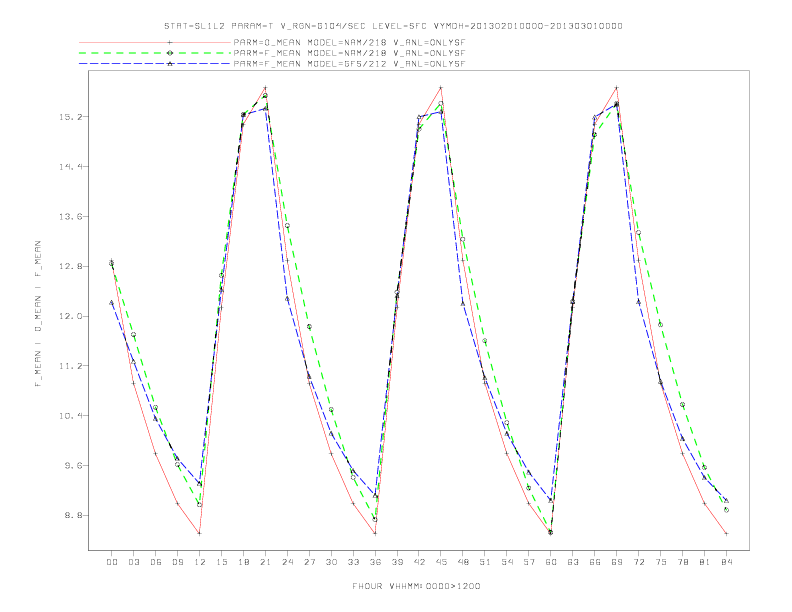Click the 21 forecast hour tick label
The image size is (792, 612).
pos(265,562)
